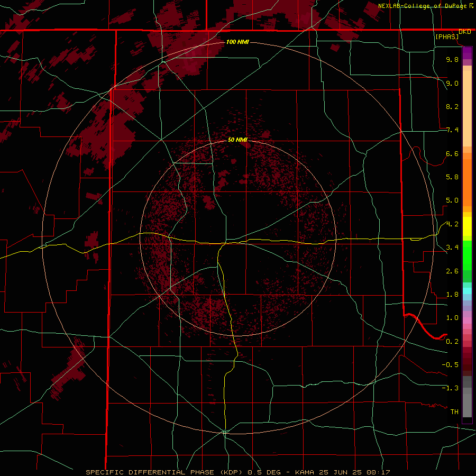The width and height of the screenshot is (476, 476).
Task: Click the -0.5 legend value
Action: (450, 365)
